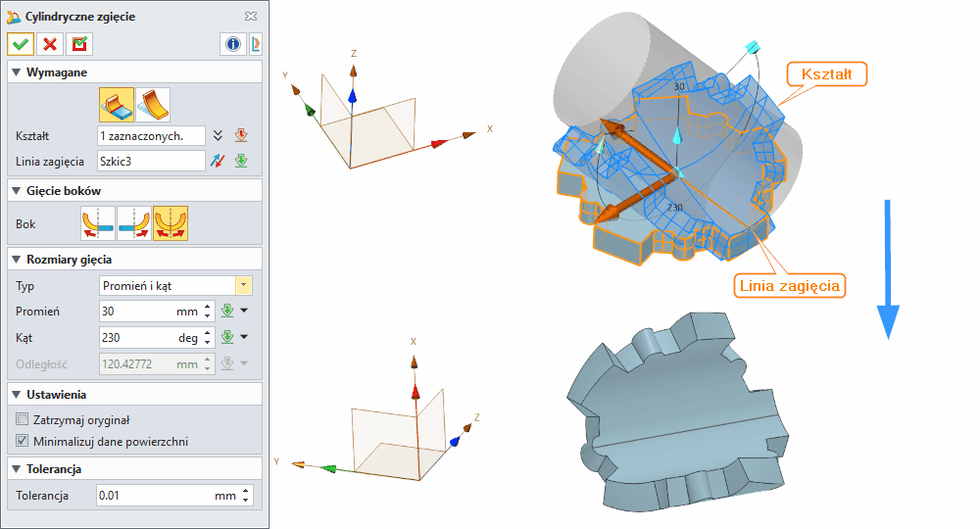980x529 pixels.
Task: Select bend left side Bok option
Action: 98,223
